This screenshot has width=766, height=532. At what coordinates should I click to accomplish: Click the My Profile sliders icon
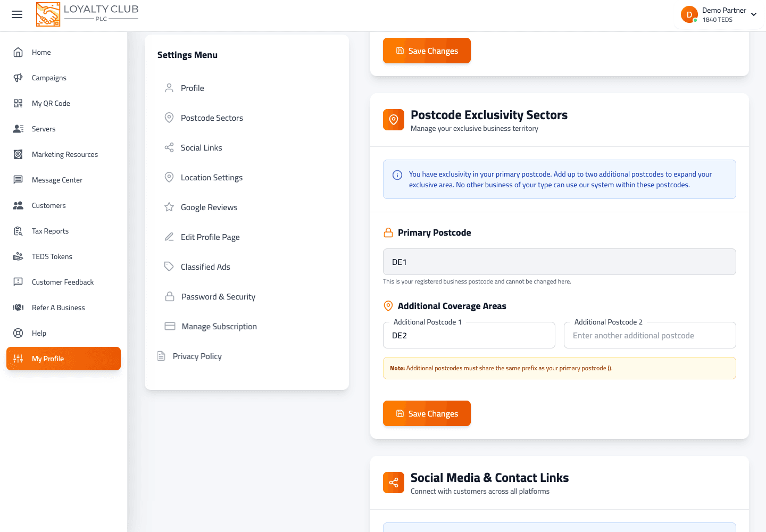(x=18, y=359)
